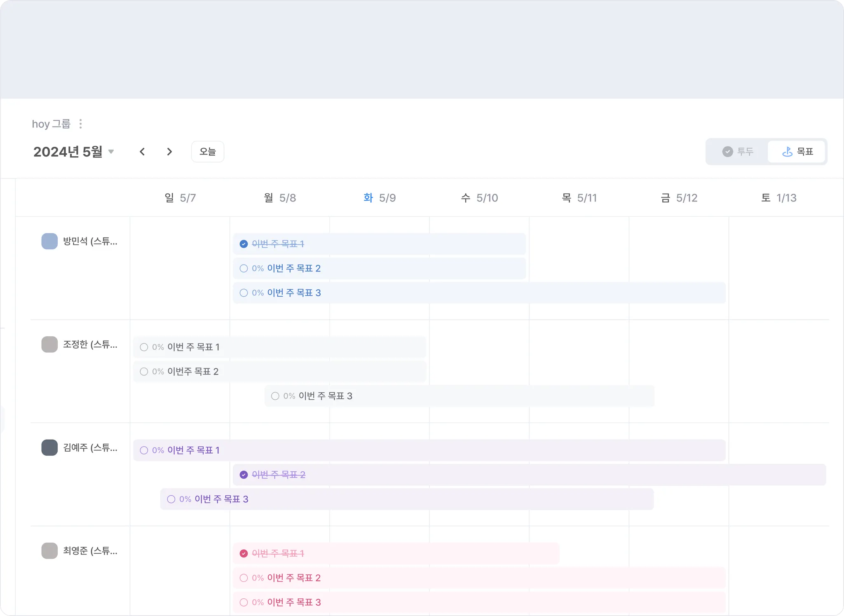Switch to the 목표 tab
The image size is (844, 616).
pos(797,152)
